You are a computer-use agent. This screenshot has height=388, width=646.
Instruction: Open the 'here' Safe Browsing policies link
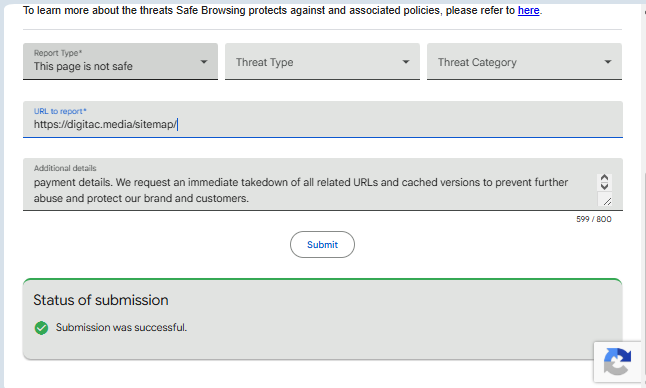pos(528,10)
